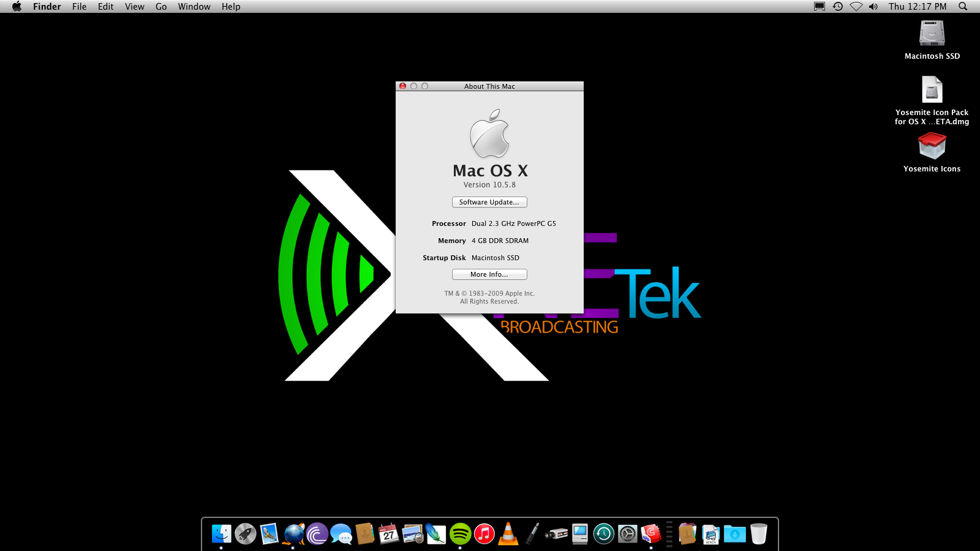Viewport: 980px width, 551px height.
Task: Select the Macintosh SSD drive icon on desktop
Action: click(x=932, y=33)
